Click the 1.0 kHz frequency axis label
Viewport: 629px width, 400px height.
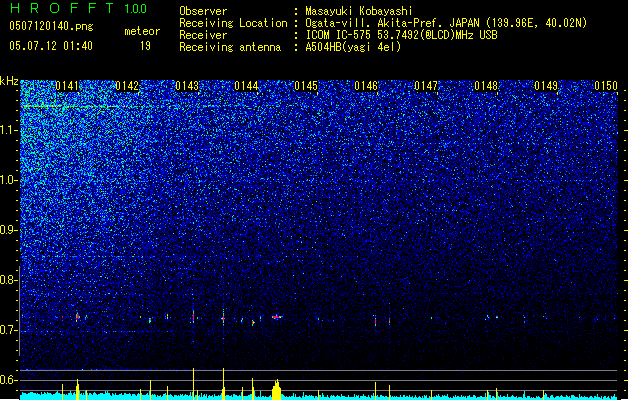pos(8,180)
